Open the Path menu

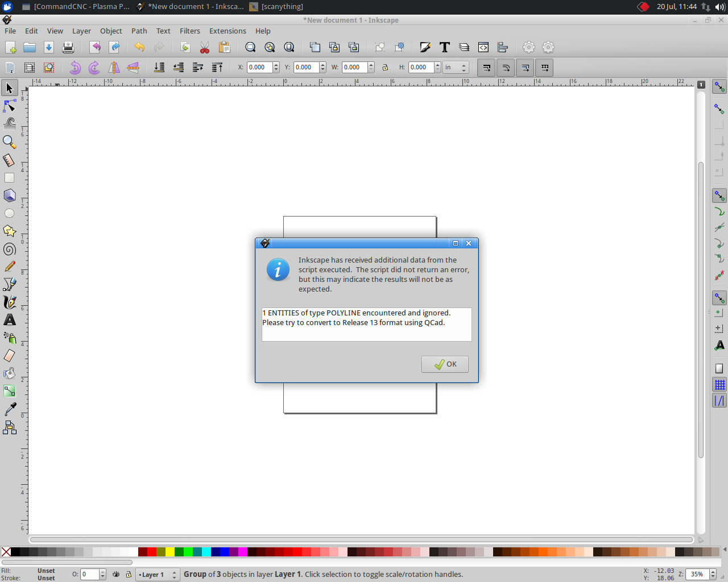pos(139,31)
